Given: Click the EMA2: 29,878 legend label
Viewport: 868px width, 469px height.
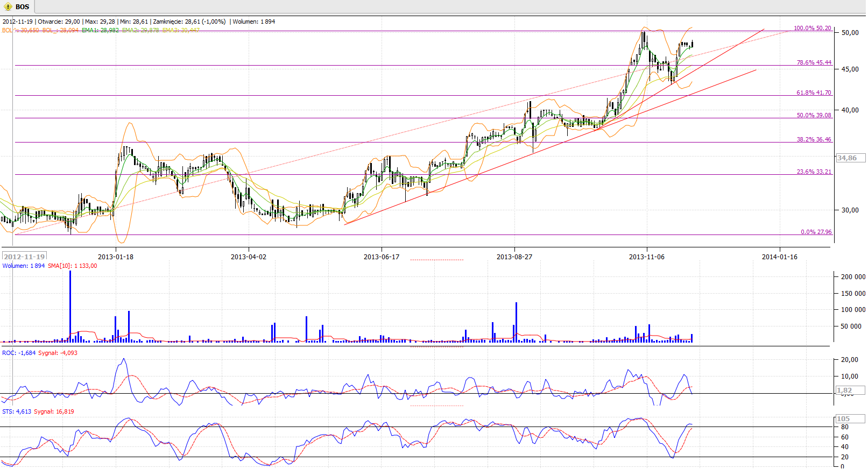Looking at the screenshot, I should point(140,30).
